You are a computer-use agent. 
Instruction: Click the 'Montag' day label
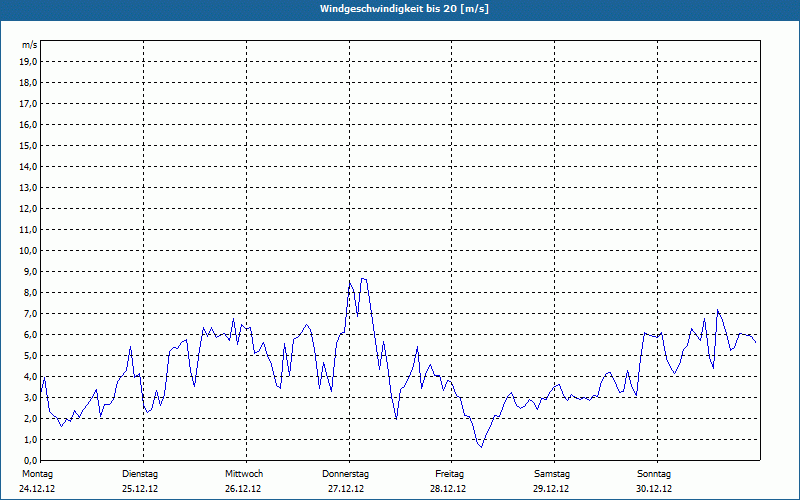pyautogui.click(x=37, y=474)
